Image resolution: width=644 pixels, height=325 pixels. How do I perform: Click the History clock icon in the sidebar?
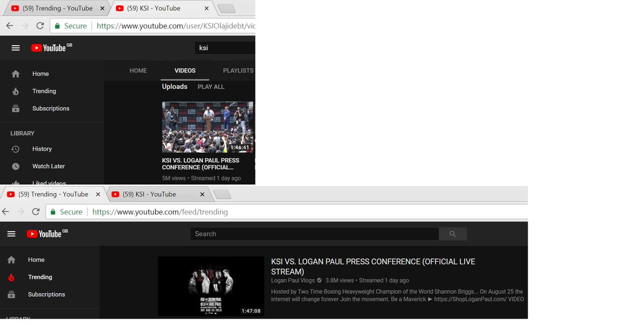16,149
